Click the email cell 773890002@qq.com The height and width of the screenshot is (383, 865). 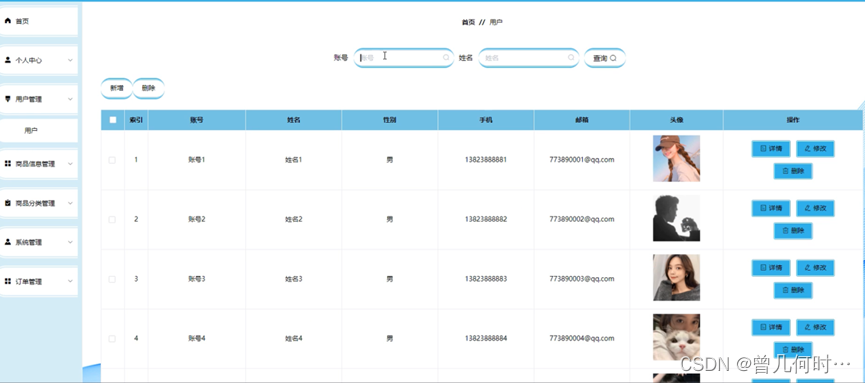click(x=581, y=219)
